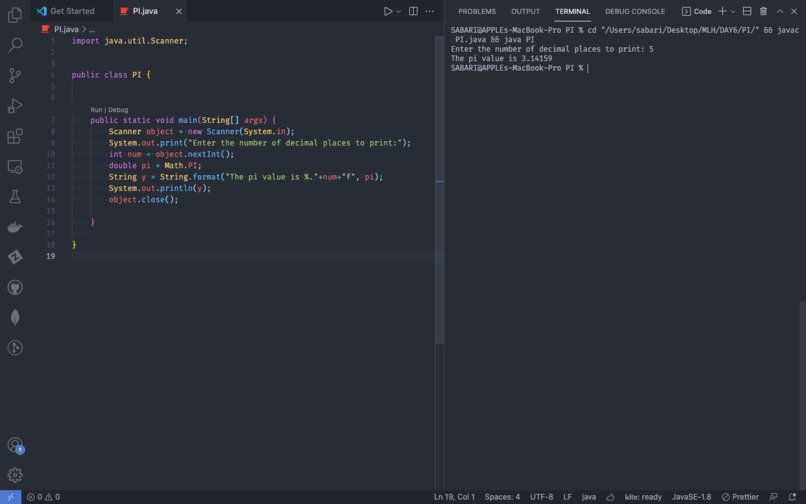Click the Run code lens above main
The height and width of the screenshot is (504, 806).
pos(96,110)
